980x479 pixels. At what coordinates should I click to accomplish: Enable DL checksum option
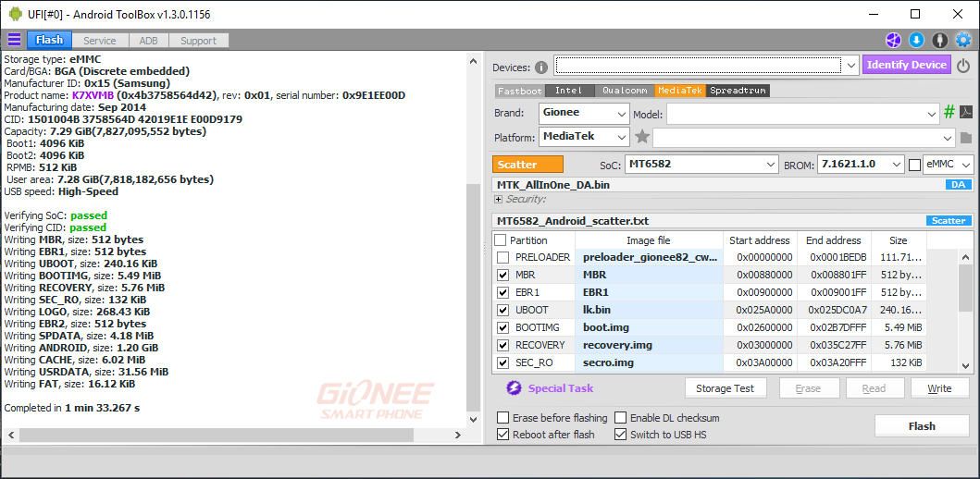(x=620, y=418)
